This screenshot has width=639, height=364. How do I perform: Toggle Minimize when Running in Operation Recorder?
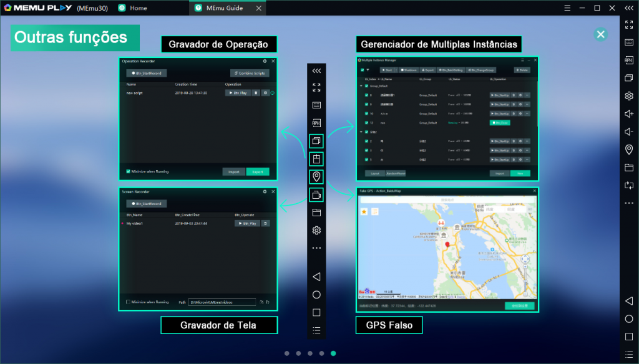coord(128,171)
